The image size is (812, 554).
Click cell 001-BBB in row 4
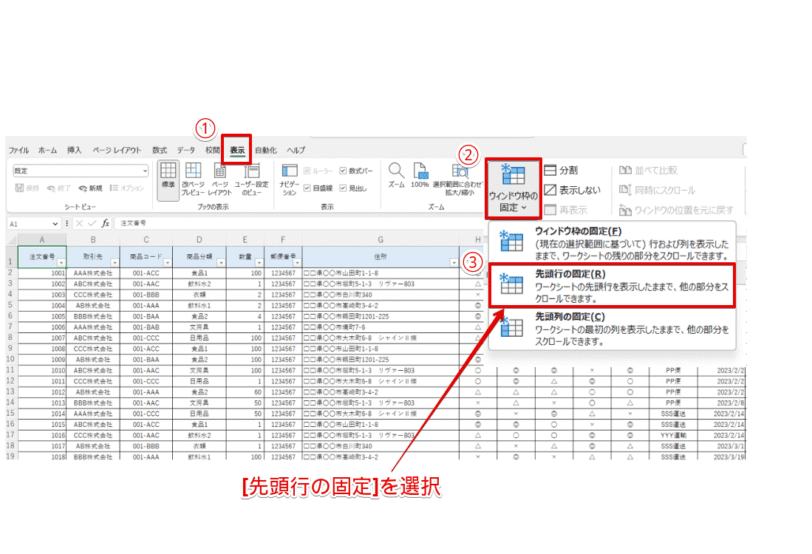click(146, 295)
